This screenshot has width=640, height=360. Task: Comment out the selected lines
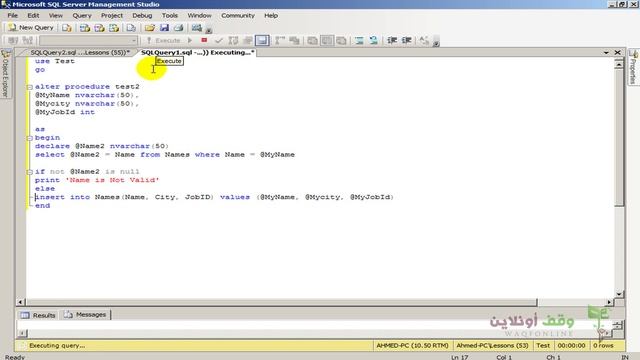coord(359,40)
